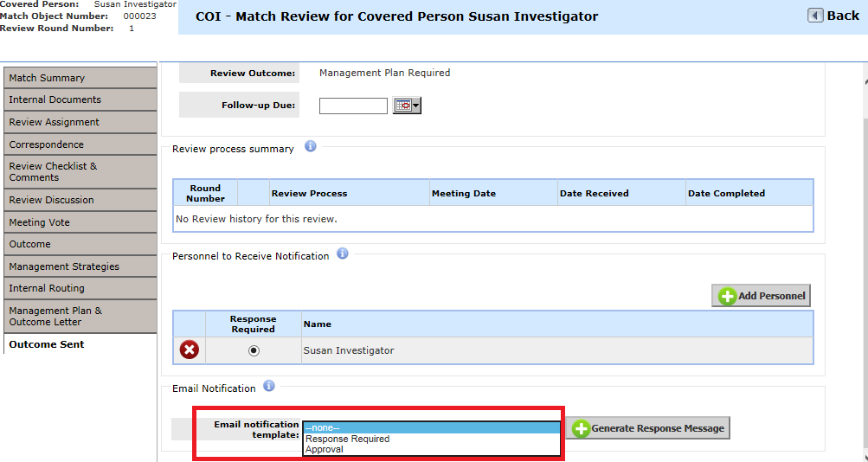Click the Follow-up Due date field
868x462 pixels.
[x=353, y=106]
